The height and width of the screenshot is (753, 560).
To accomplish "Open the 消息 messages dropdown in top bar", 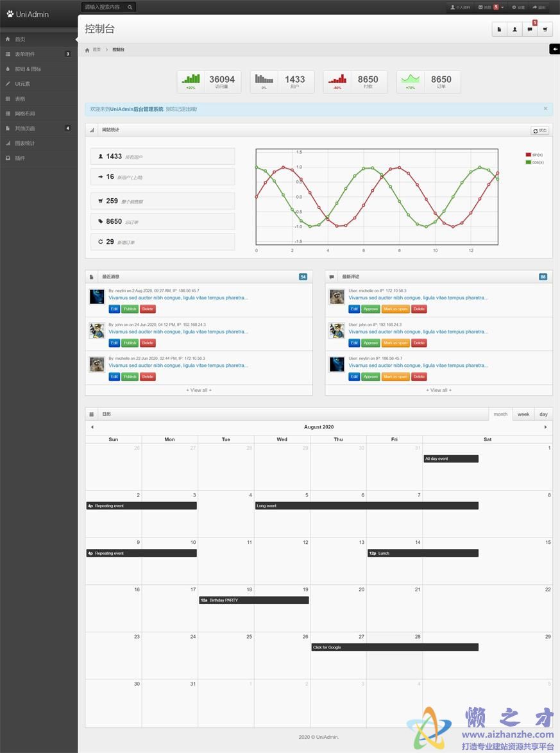I will 491,7.
